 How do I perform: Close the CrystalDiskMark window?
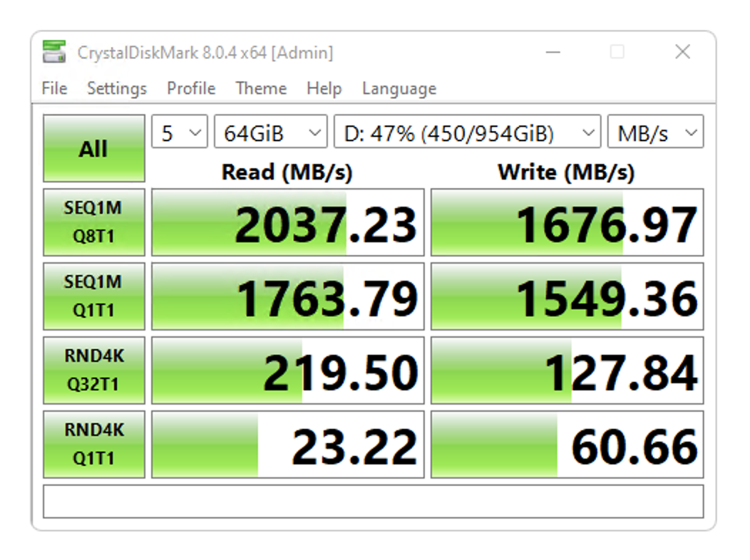(682, 51)
